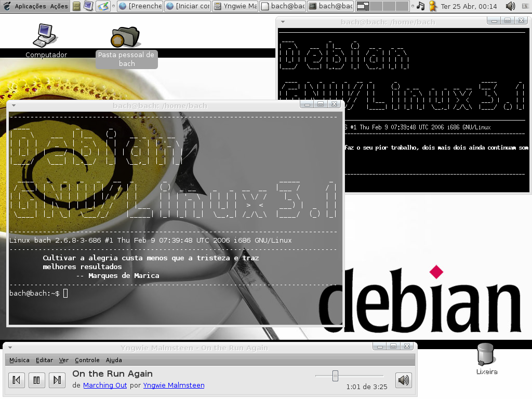Viewport: 532px width, 399px height.
Task: Close the music player window
Action: point(407,347)
